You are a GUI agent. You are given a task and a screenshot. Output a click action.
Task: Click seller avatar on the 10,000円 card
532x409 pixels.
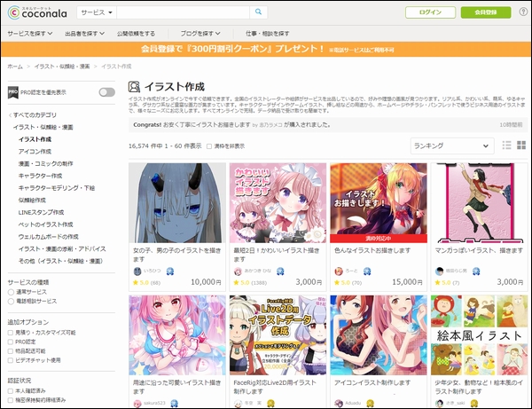tap(137, 271)
